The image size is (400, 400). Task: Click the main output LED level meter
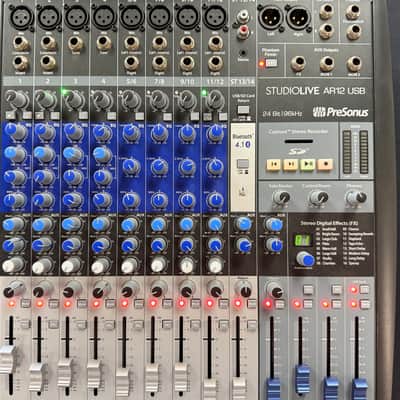click(356, 152)
